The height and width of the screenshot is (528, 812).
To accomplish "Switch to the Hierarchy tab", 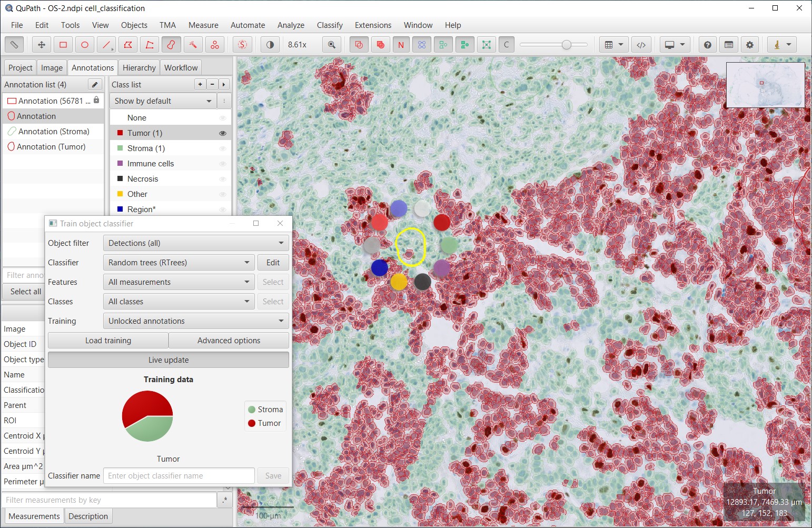I will (139, 67).
